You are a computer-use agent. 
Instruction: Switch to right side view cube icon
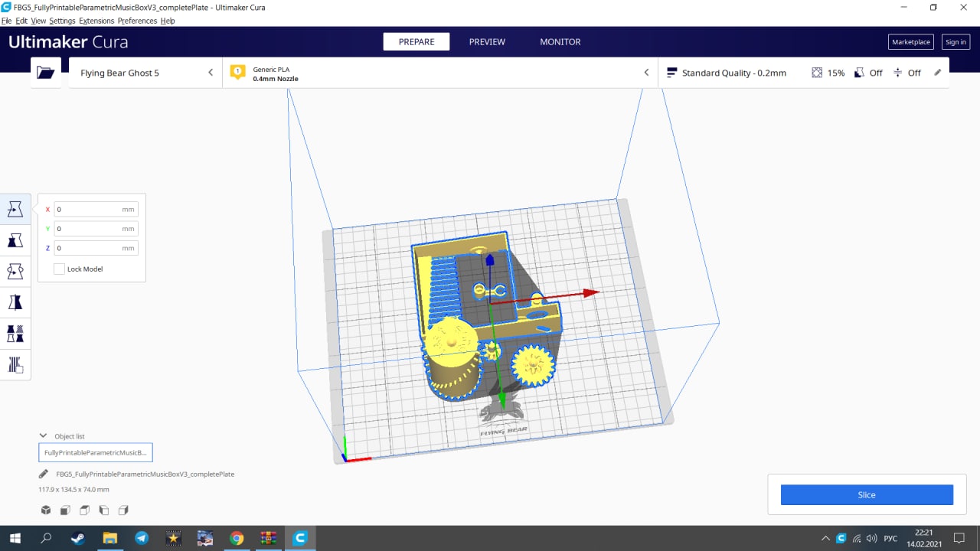123,510
